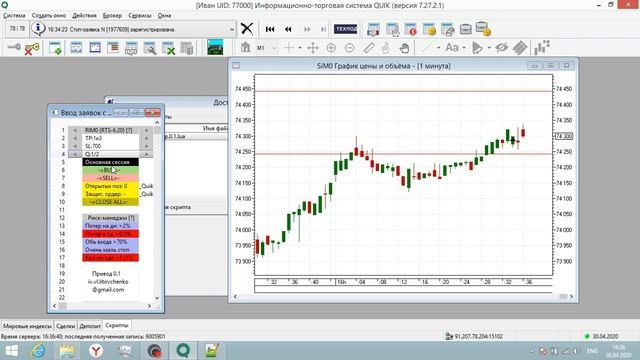640x360 pixels.
Task: Zoom out with circled minus icon
Action: point(349,48)
